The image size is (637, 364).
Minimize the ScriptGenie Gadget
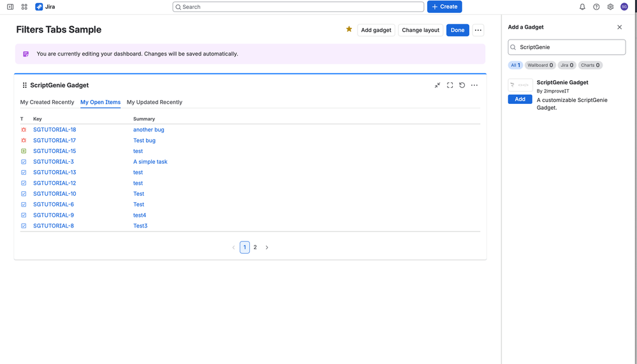[x=437, y=85]
